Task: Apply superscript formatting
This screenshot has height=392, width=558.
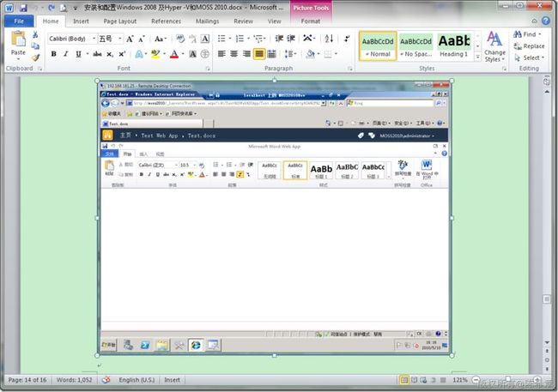Action: click(x=122, y=54)
